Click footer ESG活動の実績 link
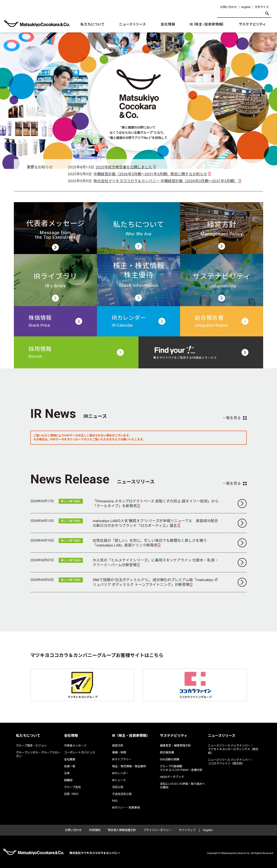The height and width of the screenshot is (868, 277). (169, 759)
